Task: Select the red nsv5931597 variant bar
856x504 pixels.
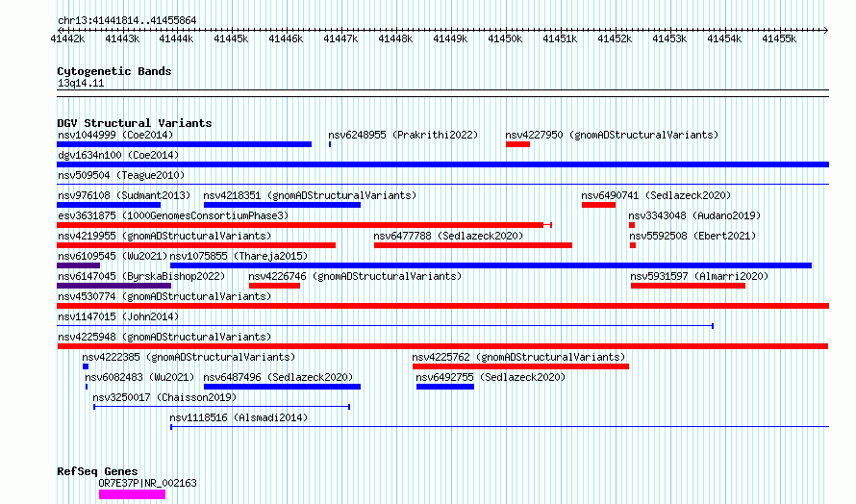Action: point(688,286)
